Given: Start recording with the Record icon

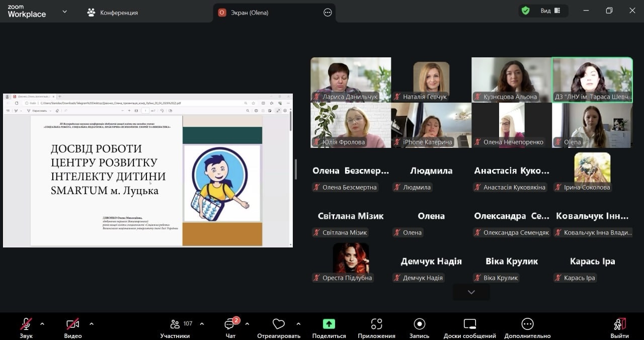Looking at the screenshot, I should point(419,324).
